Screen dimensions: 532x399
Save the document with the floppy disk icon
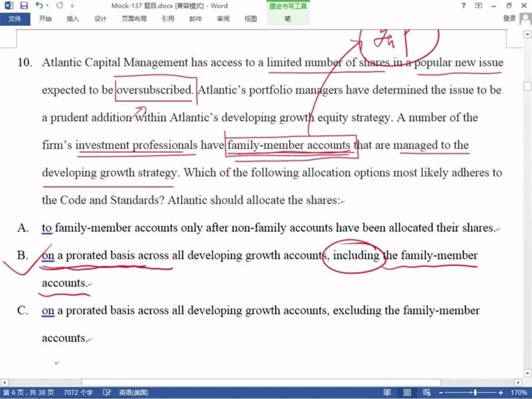[24, 5]
